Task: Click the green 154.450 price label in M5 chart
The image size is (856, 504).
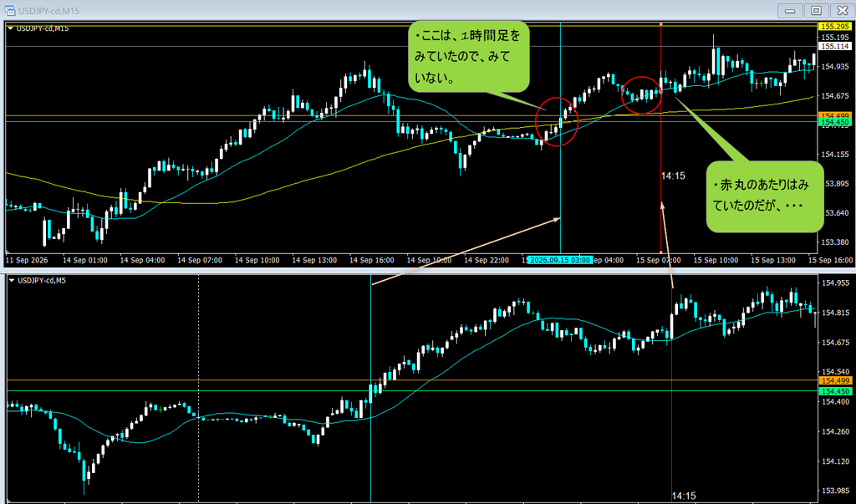Action: click(x=835, y=391)
